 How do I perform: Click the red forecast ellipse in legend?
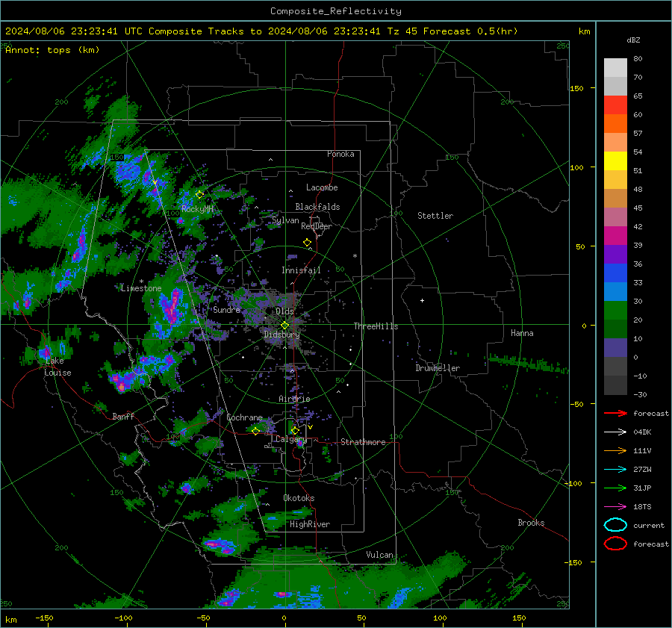pos(615,544)
